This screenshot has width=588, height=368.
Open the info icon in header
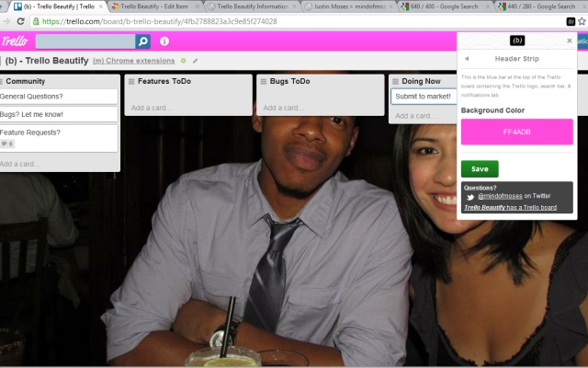click(x=164, y=41)
